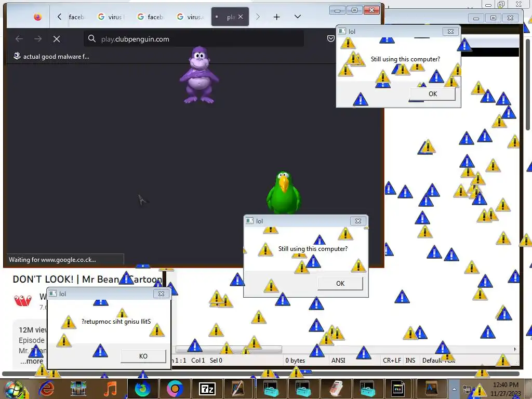
Task: Save page with the Pocket icon
Action: click(x=331, y=38)
